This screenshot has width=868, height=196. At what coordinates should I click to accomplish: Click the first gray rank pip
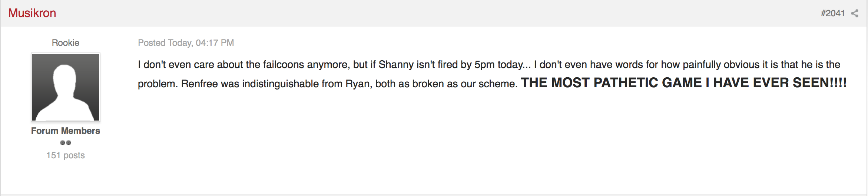click(63, 143)
